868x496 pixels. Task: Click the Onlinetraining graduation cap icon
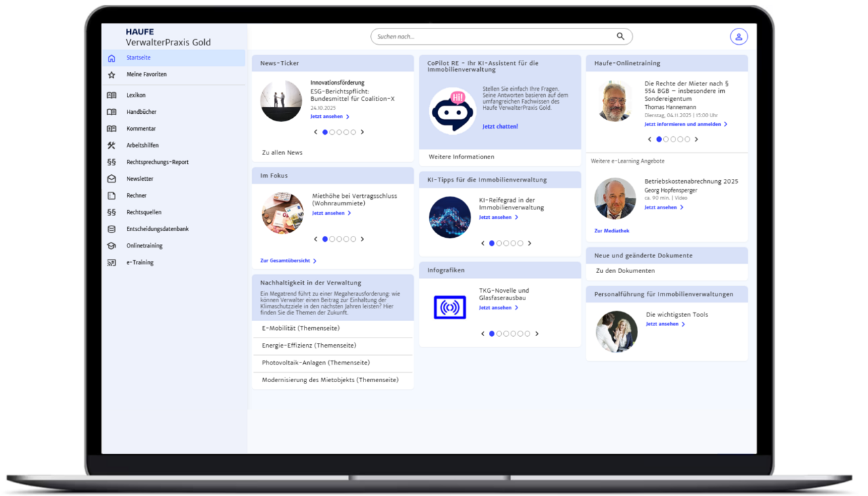[111, 246]
